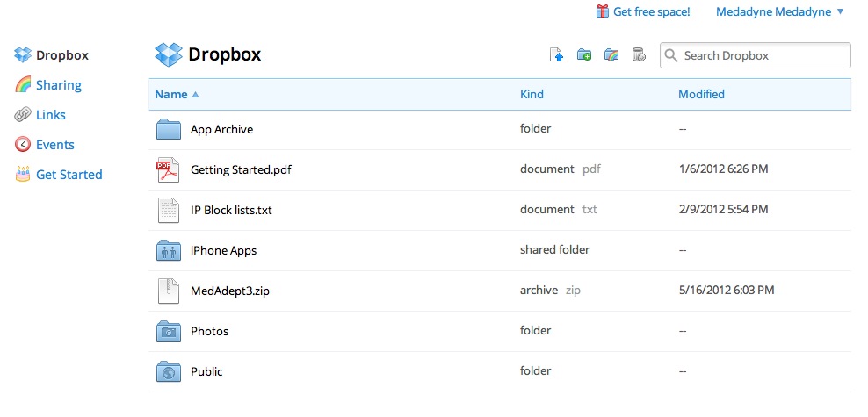Click the Getting Started.pdf file icon

[x=168, y=169]
